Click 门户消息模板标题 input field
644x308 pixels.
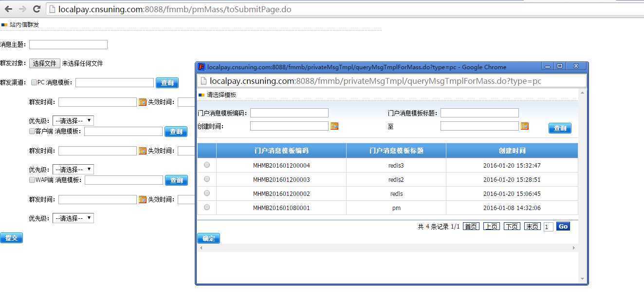[x=479, y=113]
